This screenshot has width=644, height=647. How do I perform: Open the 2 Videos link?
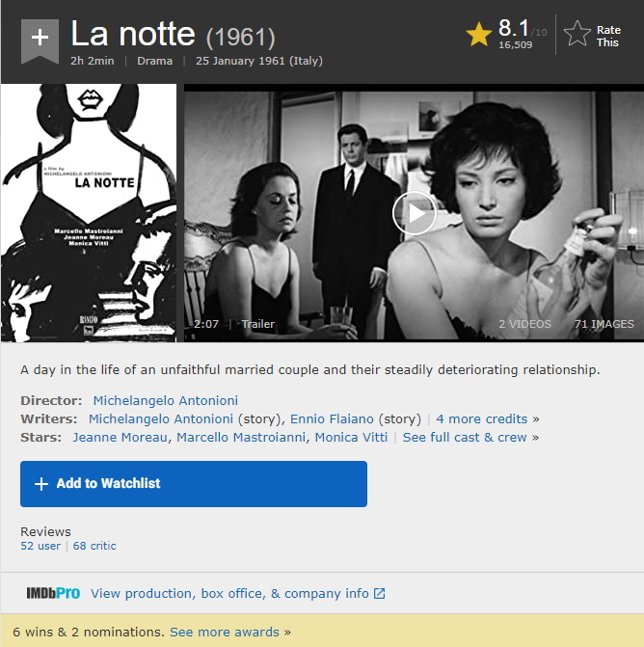click(x=524, y=324)
